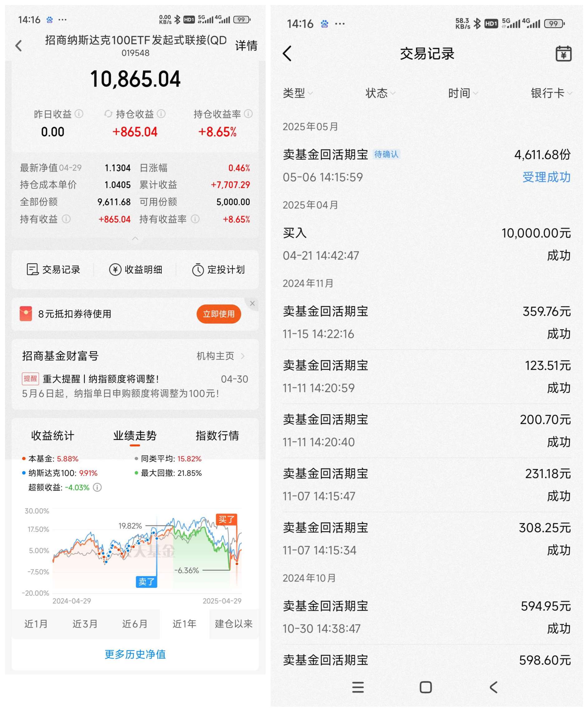
Task: Tap paw notification icon in left status bar
Action: [x=50, y=20]
